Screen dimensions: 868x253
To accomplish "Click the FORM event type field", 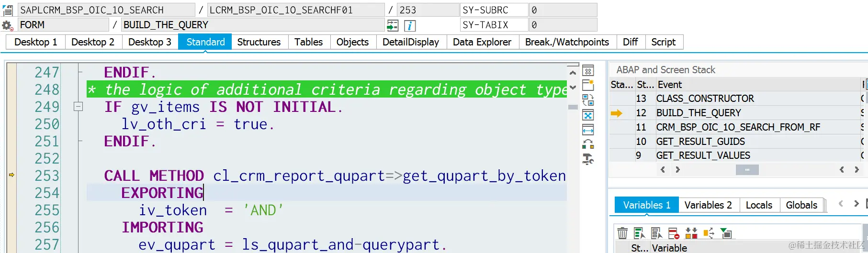I will [x=63, y=25].
